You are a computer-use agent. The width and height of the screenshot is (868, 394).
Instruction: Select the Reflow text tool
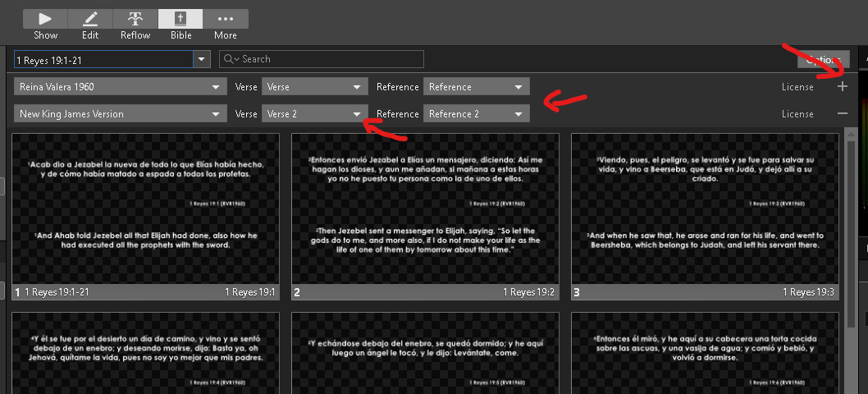click(135, 19)
